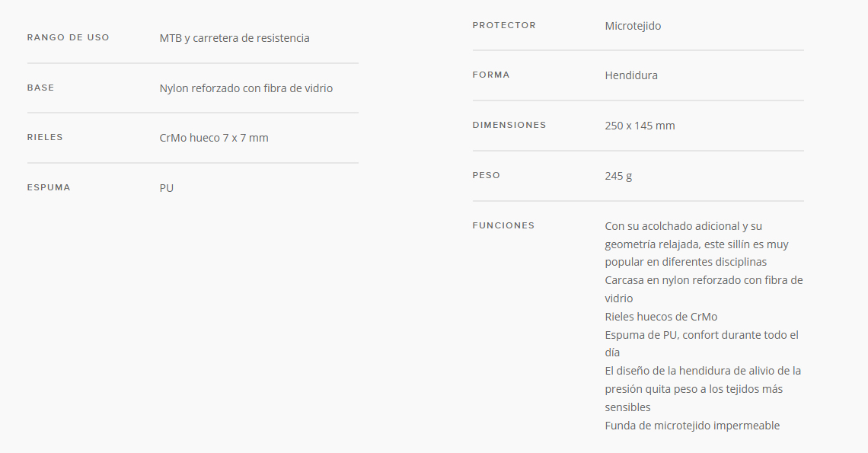Click the CrMo hueco 7 x 7 mm value

(x=214, y=138)
